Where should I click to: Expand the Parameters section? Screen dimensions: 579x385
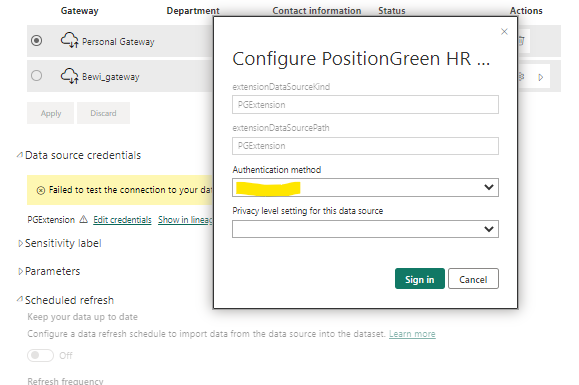[20, 271]
